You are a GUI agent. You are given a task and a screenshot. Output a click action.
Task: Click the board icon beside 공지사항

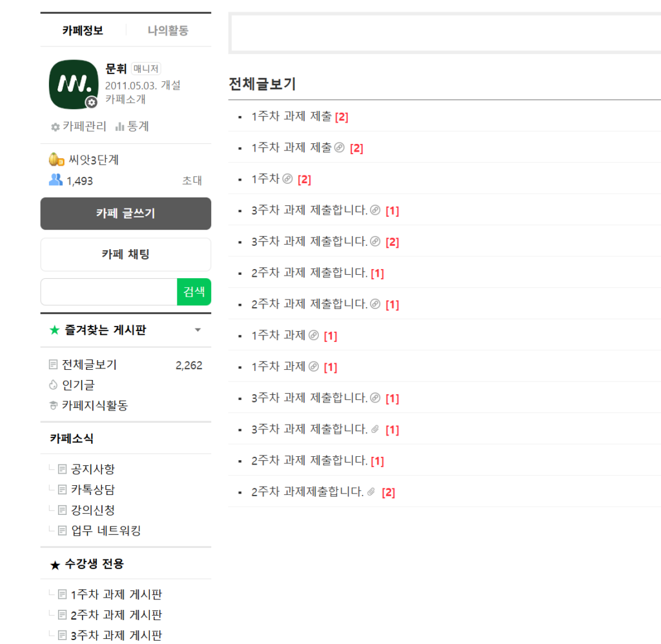tap(63, 469)
